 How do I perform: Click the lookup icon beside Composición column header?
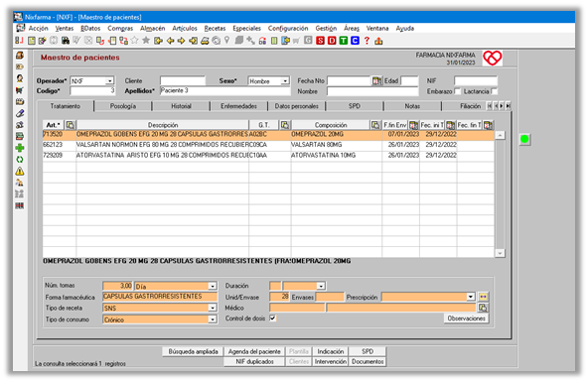[x=375, y=125]
